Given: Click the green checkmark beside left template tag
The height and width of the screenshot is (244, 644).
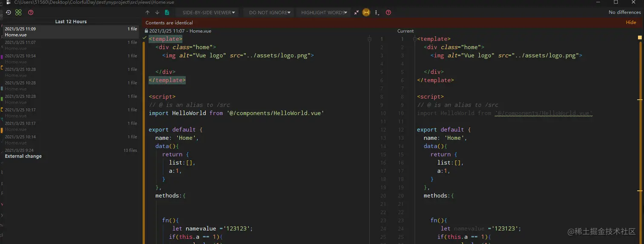Looking at the screenshot, I should tap(145, 38).
